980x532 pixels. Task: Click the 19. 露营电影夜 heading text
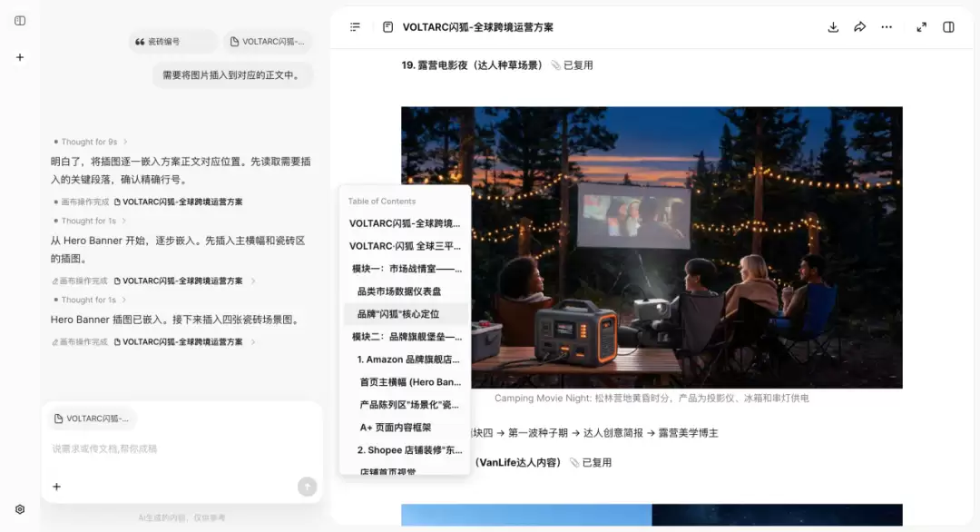(x=473, y=65)
